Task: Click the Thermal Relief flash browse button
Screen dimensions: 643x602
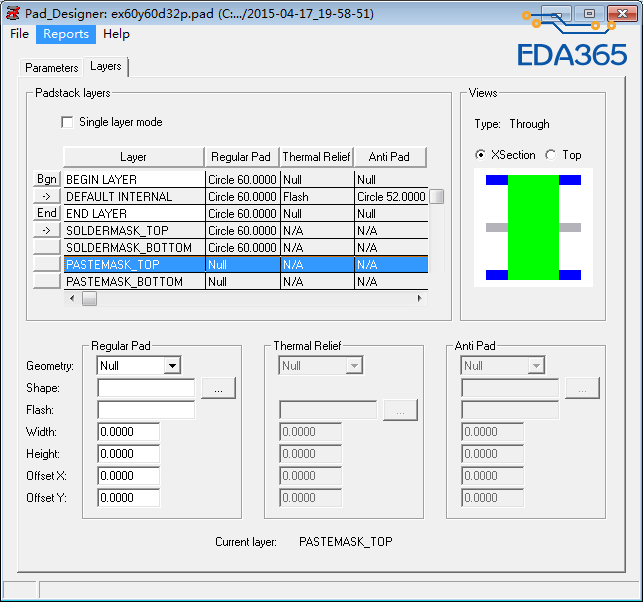Action: (400, 410)
